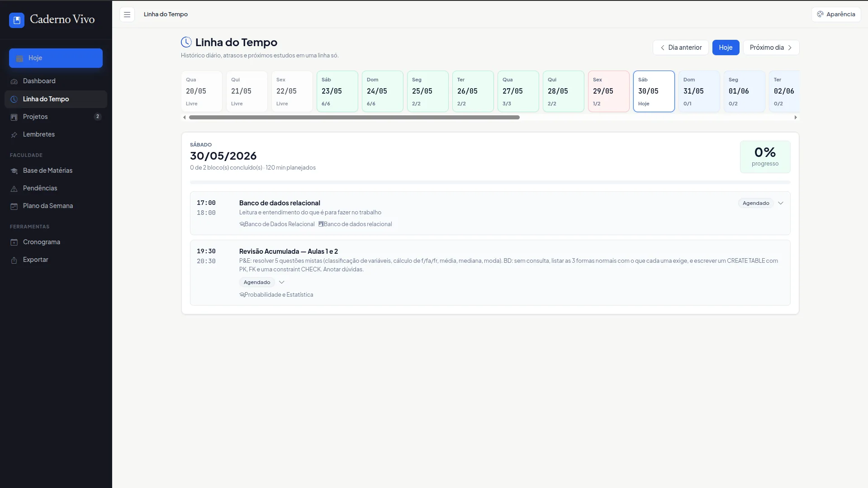Screen dimensions: 868x488
Task: Click the timeline scroll right arrow
Action: coord(796,118)
